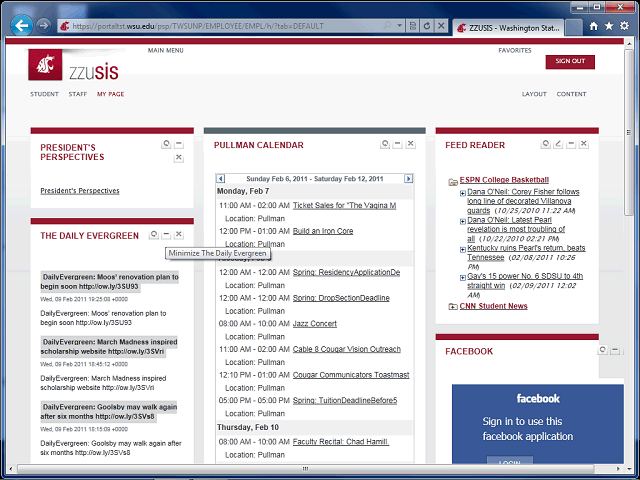Minimize The Daily Evergreen pagelet
The image size is (640, 480).
pos(166,235)
